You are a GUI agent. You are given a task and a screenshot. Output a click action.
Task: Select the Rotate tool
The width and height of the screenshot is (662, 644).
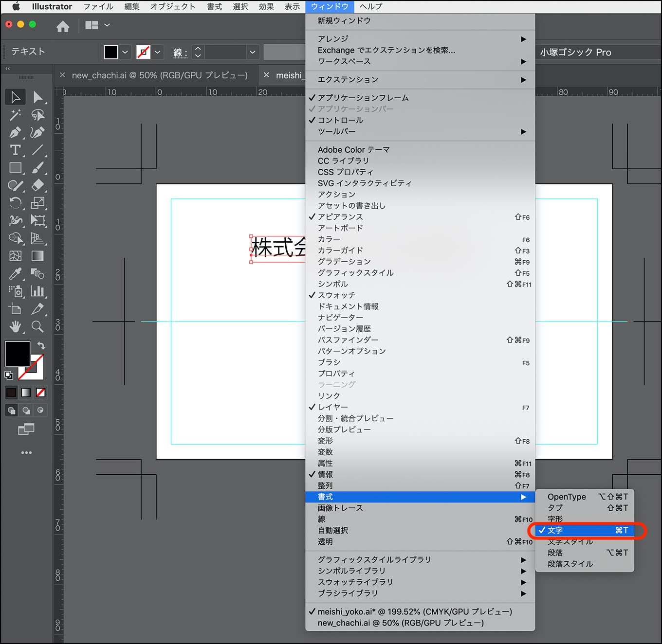(15, 203)
